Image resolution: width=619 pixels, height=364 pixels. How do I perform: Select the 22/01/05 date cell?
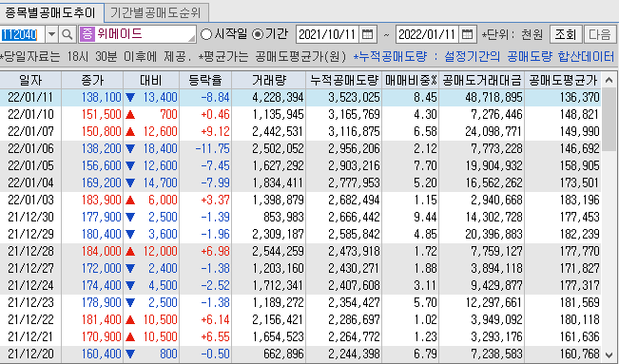(x=30, y=165)
